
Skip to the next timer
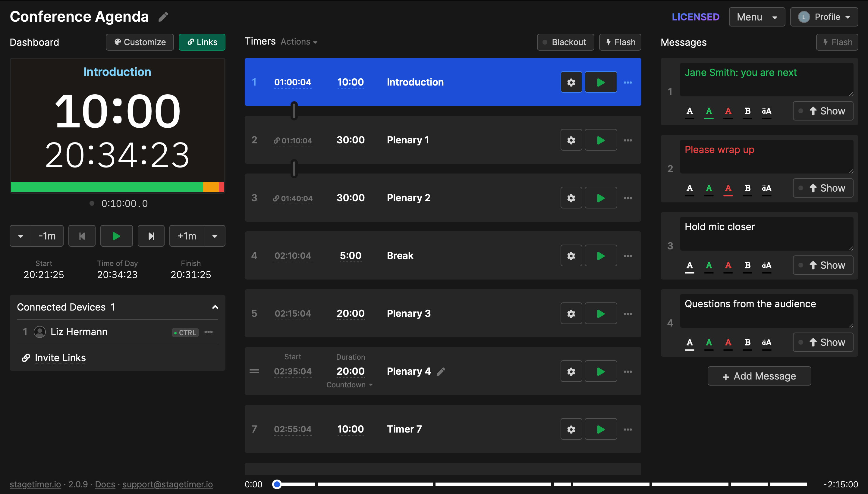[151, 236]
